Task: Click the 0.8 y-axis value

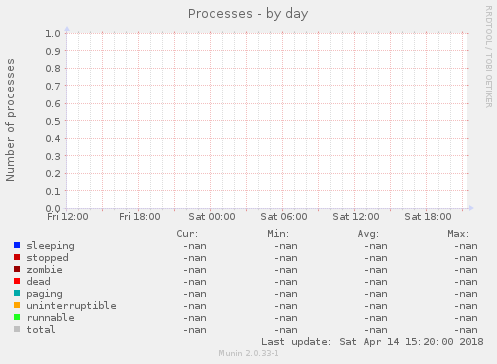Action: [x=53, y=68]
